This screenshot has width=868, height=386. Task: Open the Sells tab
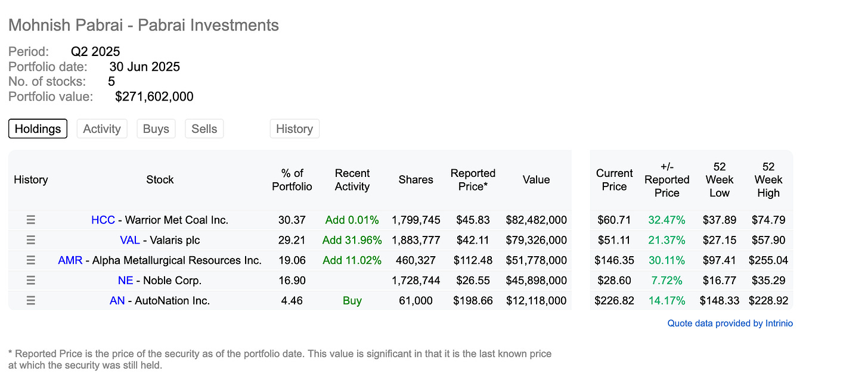tap(204, 129)
